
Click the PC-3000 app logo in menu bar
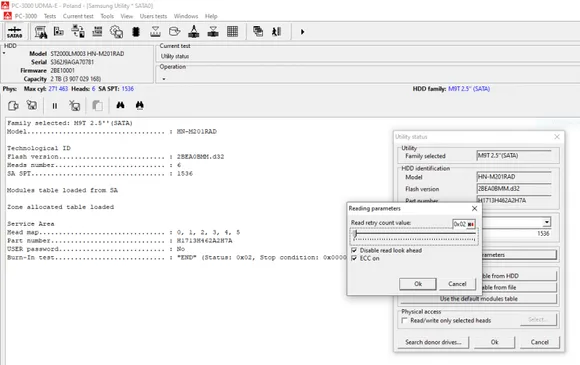click(x=7, y=16)
